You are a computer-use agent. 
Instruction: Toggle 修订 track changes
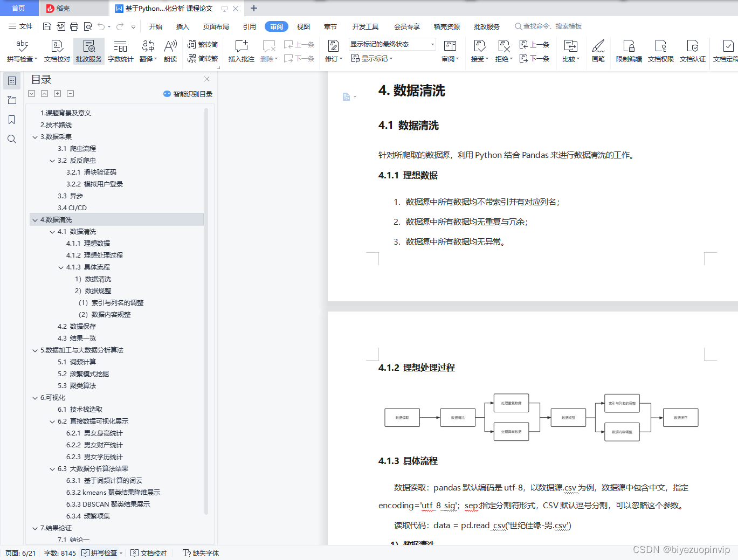(x=333, y=51)
